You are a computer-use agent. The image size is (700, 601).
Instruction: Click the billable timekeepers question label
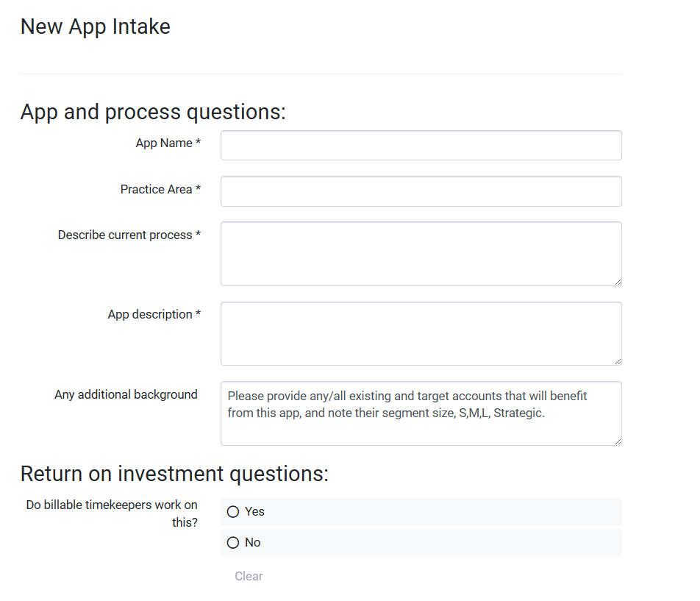pyautogui.click(x=112, y=513)
